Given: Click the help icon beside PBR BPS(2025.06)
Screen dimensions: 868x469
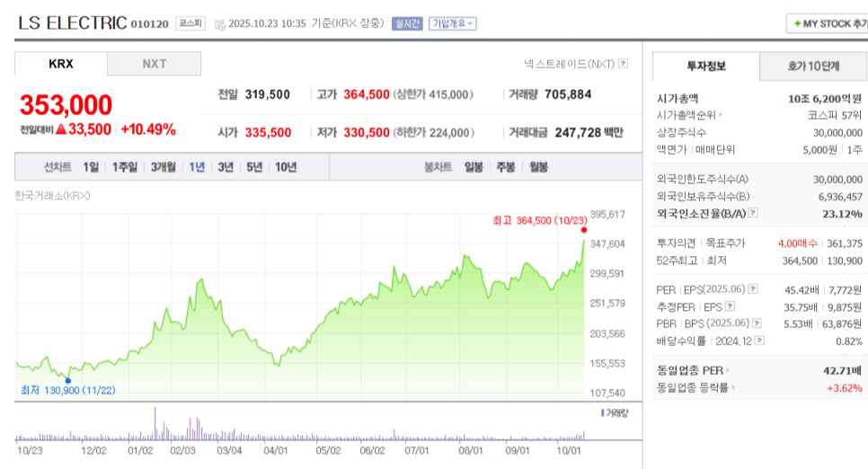Looking at the screenshot, I should (x=757, y=323).
